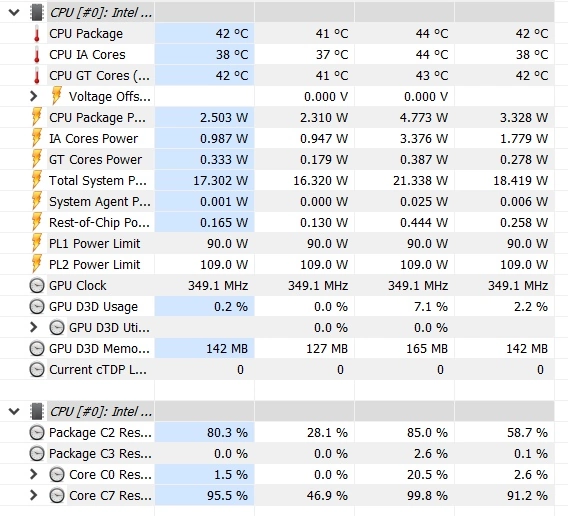The height and width of the screenshot is (516, 568).
Task: Click the CPU Package thermometer icon
Action: click(x=37, y=34)
